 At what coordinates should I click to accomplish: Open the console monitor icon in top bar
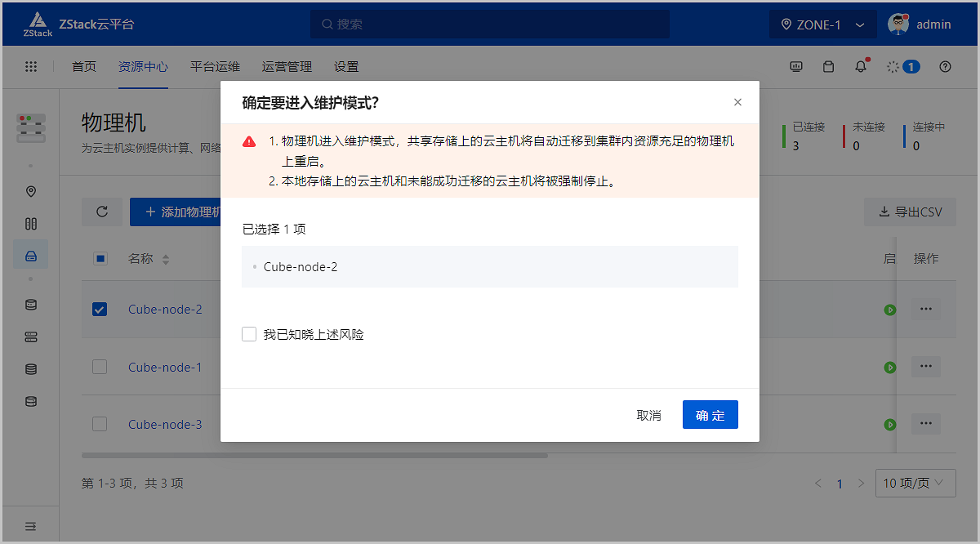click(796, 67)
